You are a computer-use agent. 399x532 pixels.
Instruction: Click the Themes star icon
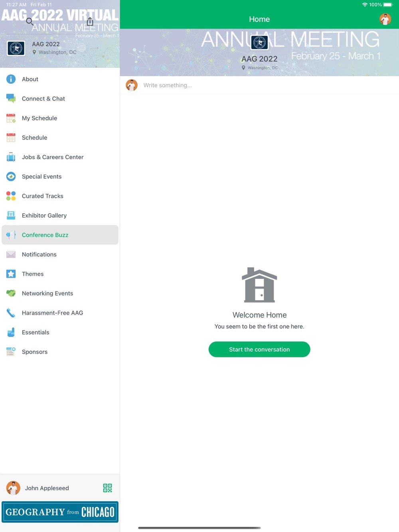tap(11, 274)
